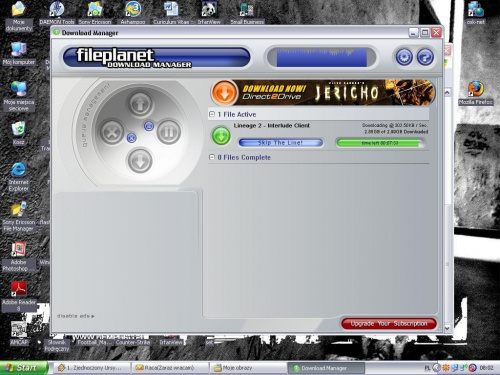Open settings via the gear icon
The width and height of the screenshot is (500, 375).
pos(404,57)
